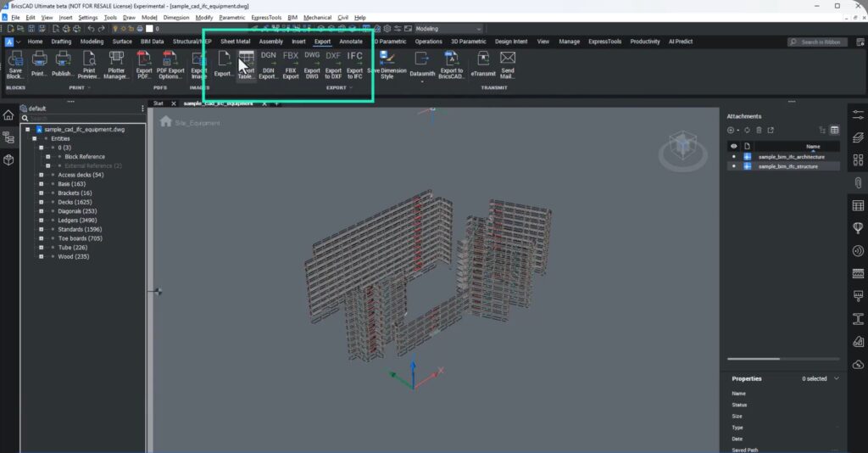
Task: Open the balloon Tips panel icon
Action: coord(858,228)
